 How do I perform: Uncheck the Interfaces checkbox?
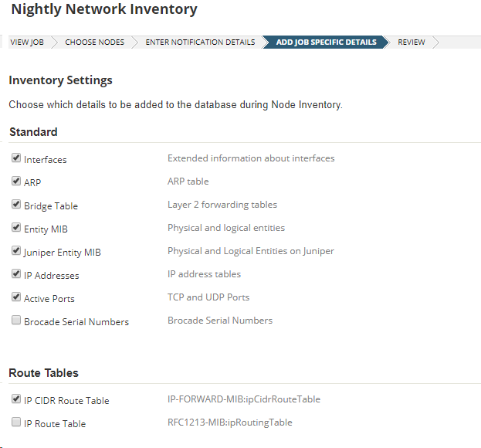(16, 158)
